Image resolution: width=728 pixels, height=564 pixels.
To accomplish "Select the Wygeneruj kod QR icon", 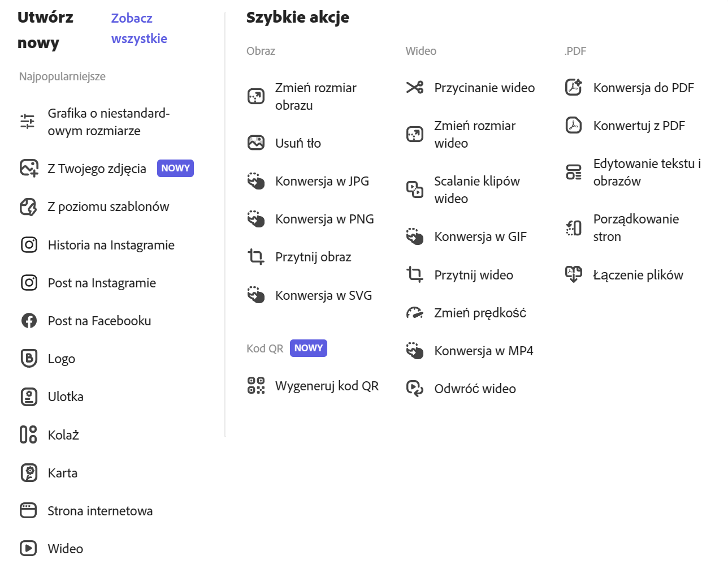I will [x=256, y=386].
